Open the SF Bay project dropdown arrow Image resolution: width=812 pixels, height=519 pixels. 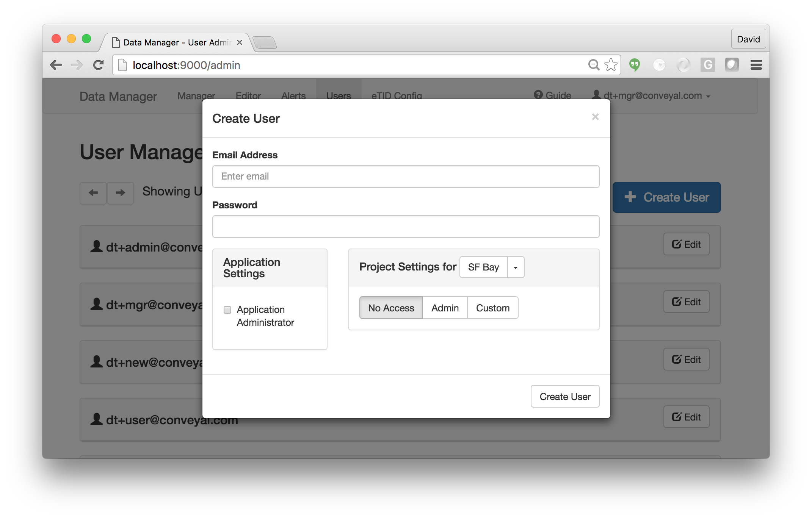[516, 267]
